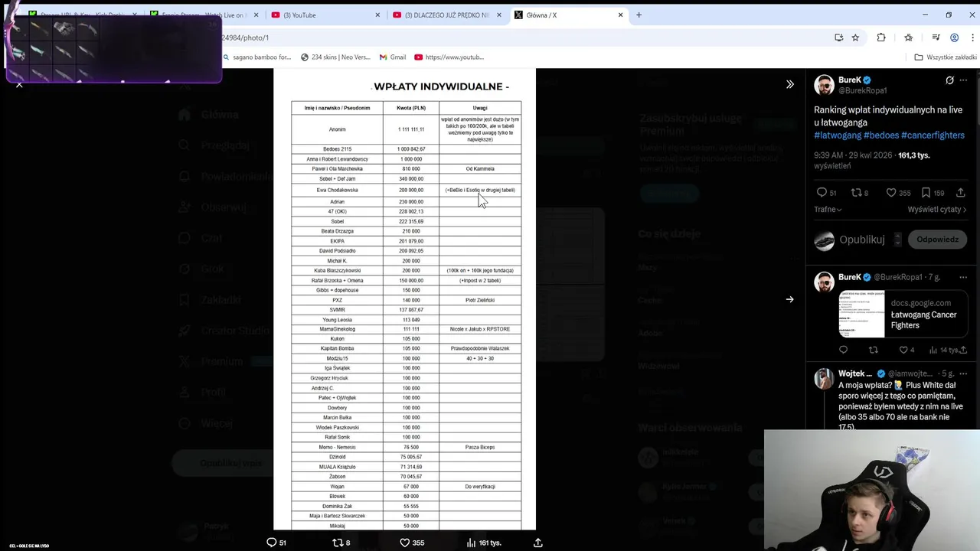Open Chrome bookmarks star-list icon
The width and height of the screenshot is (980, 551).
pyautogui.click(x=908, y=37)
